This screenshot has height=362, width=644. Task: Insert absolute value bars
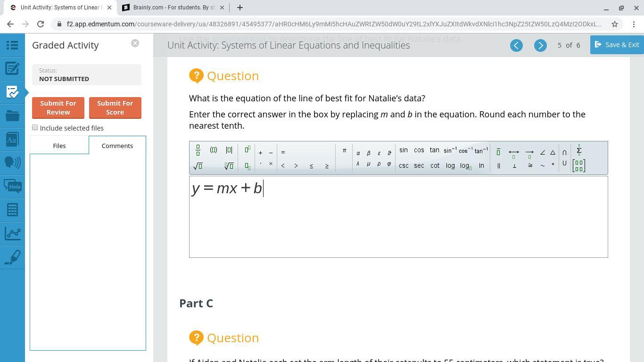[229, 150]
